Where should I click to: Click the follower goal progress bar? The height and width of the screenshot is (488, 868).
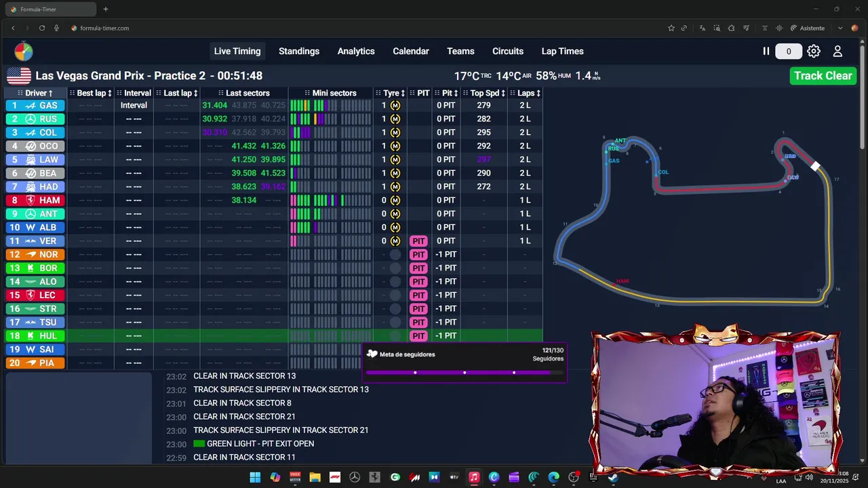465,372
